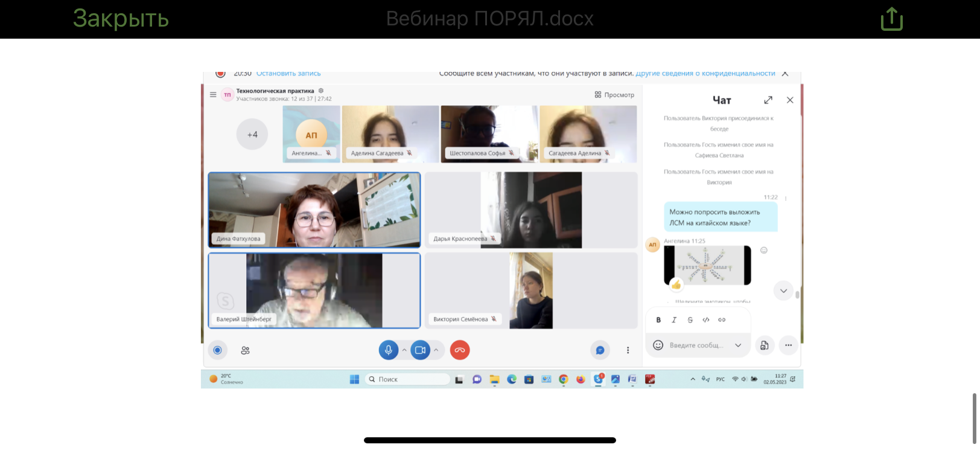Viewport: 980px width, 453px height.
Task: Turn off the camera with the video button
Action: [x=420, y=350]
